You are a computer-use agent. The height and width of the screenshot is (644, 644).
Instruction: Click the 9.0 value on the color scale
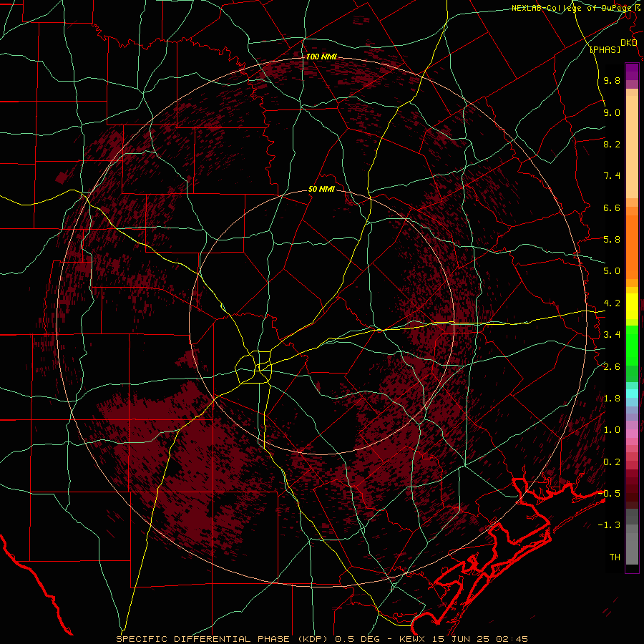[612, 112]
